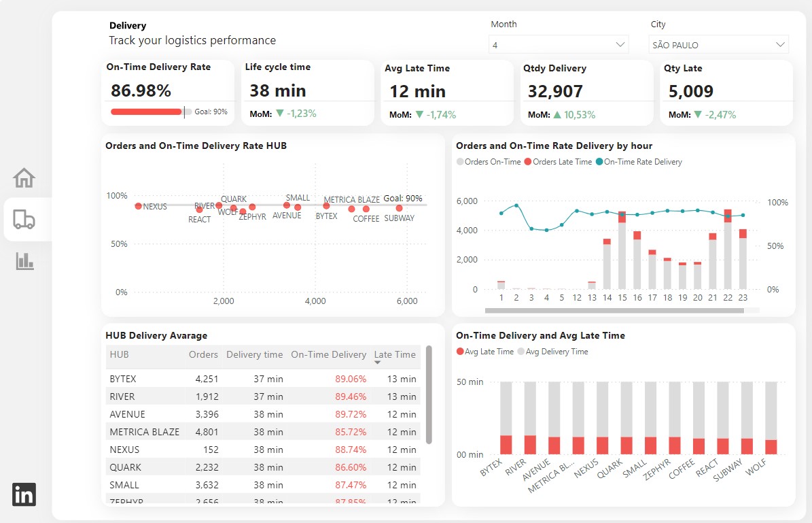Click the sort arrow under Late Time

(378, 363)
